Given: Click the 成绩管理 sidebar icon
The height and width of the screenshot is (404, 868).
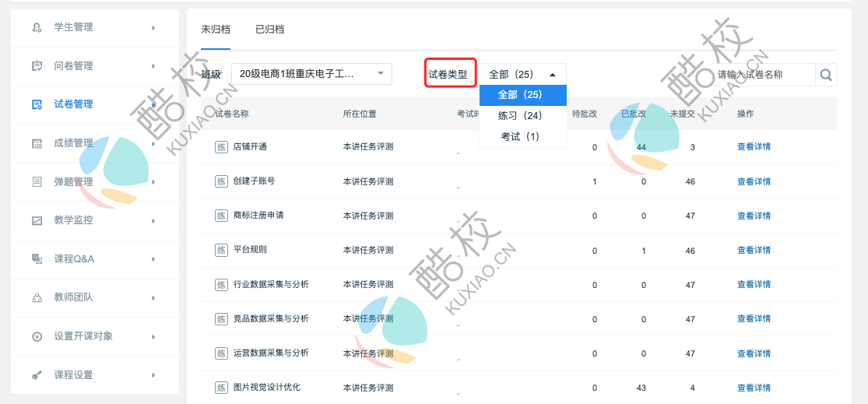Looking at the screenshot, I should pyautogui.click(x=37, y=143).
